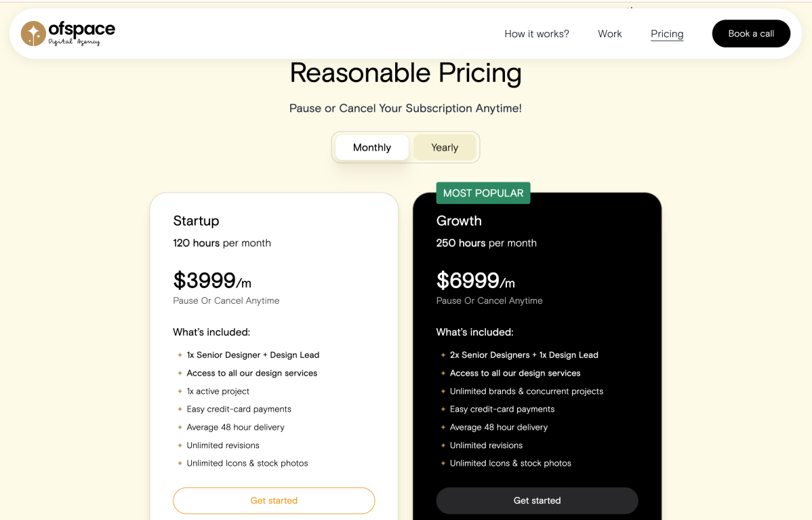This screenshot has width=812, height=520.
Task: Select the Monthly billing option
Action: point(371,147)
